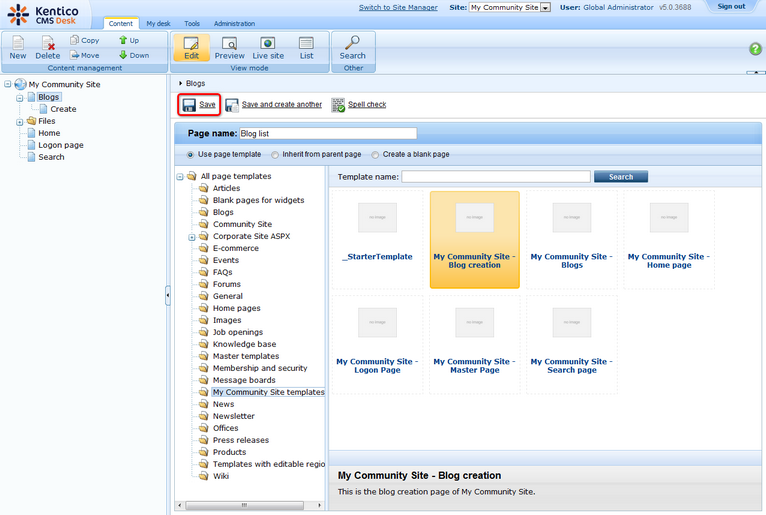The height and width of the screenshot is (515, 766).
Task: Collapse the top toolbar panel
Action: 756,72
